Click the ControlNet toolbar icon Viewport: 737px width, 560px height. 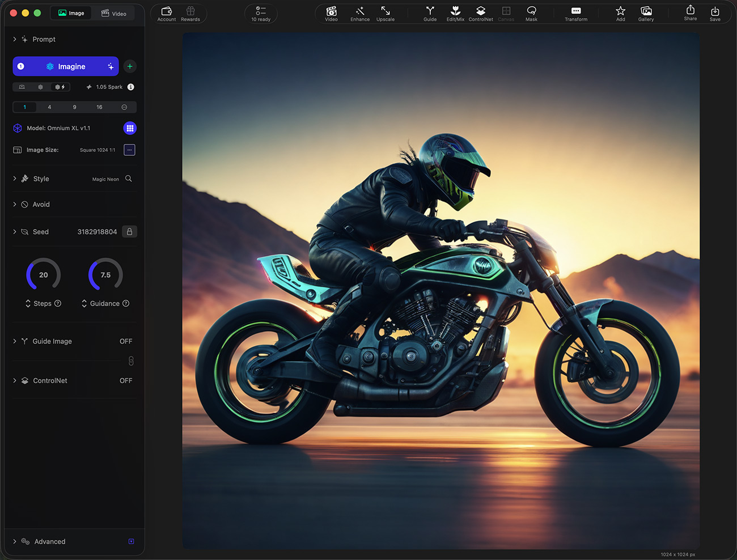[481, 14]
